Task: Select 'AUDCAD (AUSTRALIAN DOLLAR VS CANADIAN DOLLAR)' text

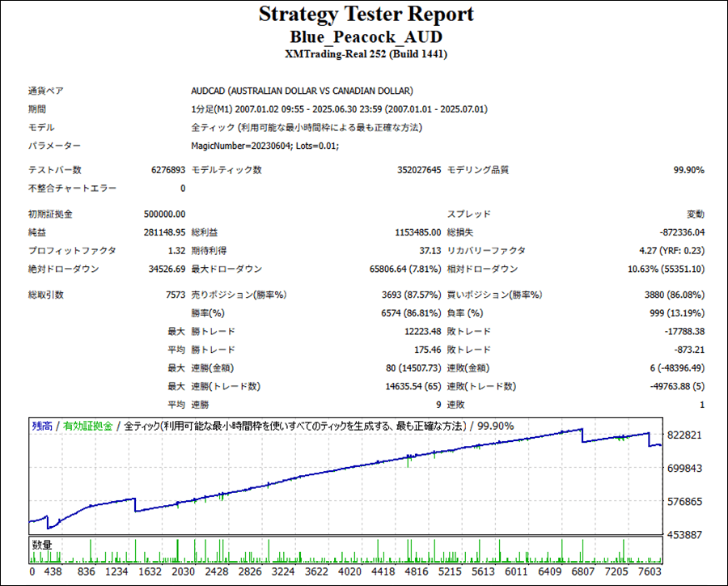Action: 302,91
